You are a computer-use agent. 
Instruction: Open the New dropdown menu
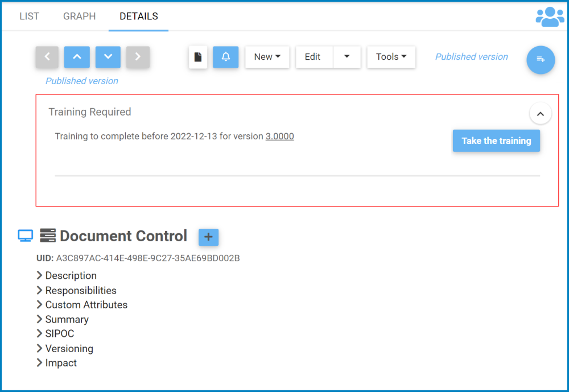267,57
